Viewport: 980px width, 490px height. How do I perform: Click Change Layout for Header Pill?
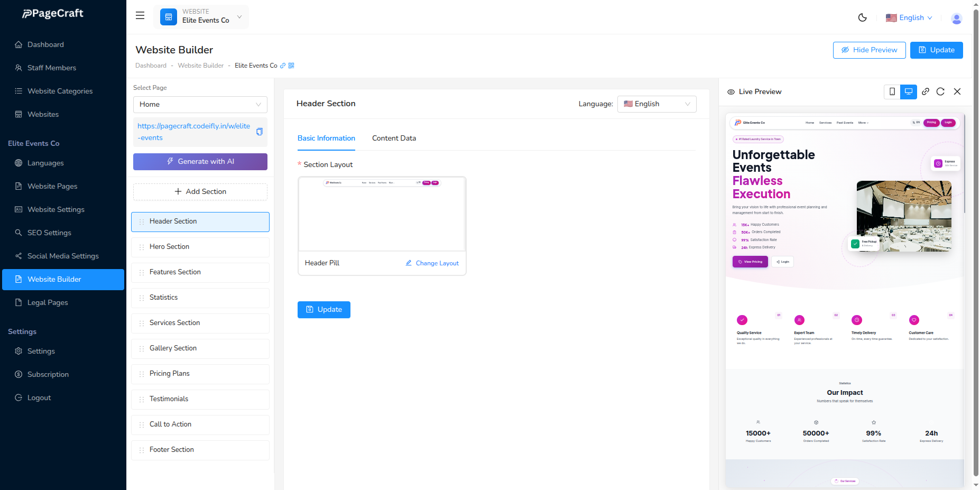431,263
